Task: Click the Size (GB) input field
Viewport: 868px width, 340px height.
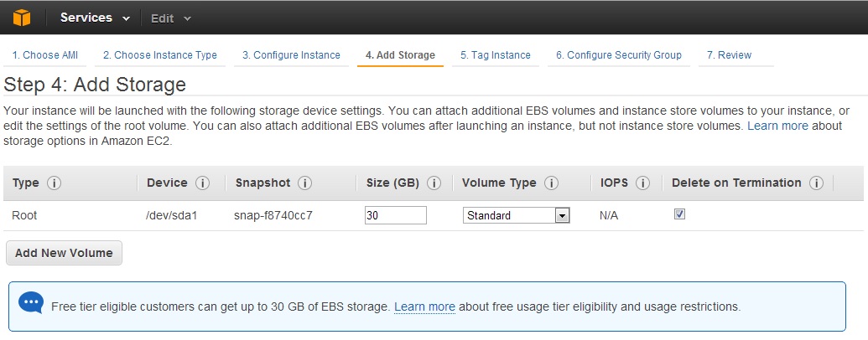Action: [395, 215]
